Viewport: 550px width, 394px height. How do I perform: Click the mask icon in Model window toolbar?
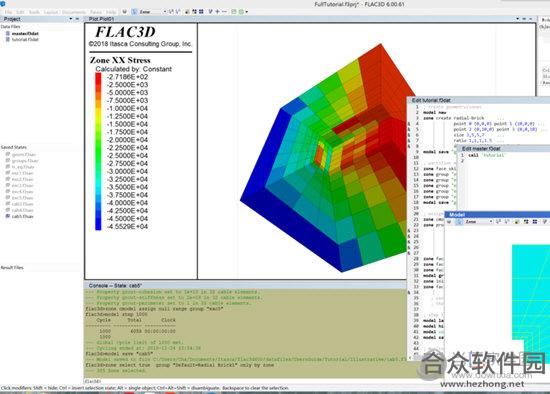[449, 222]
